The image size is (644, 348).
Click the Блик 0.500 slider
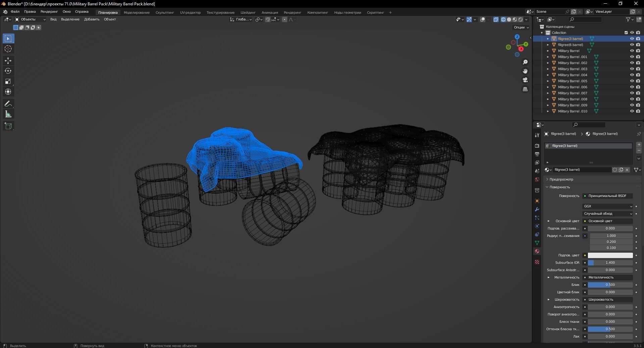pos(610,285)
